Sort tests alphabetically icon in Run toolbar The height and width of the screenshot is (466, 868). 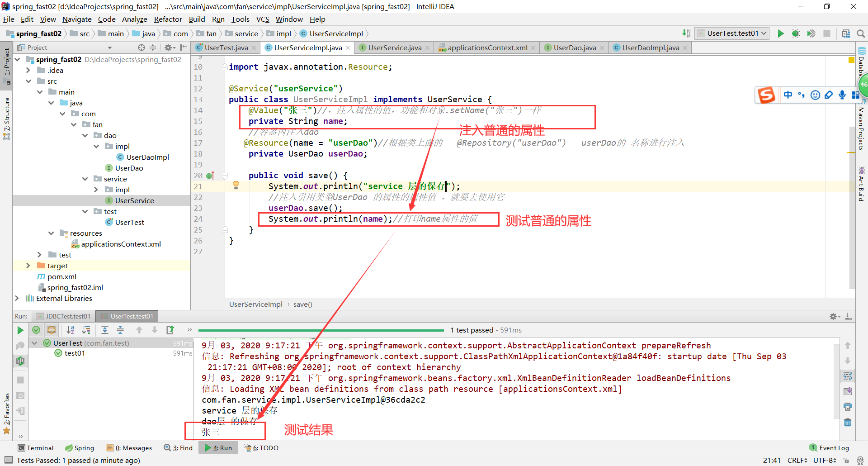[71, 330]
